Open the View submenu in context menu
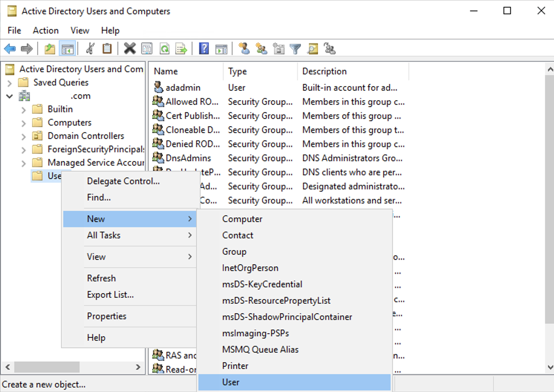 point(130,257)
